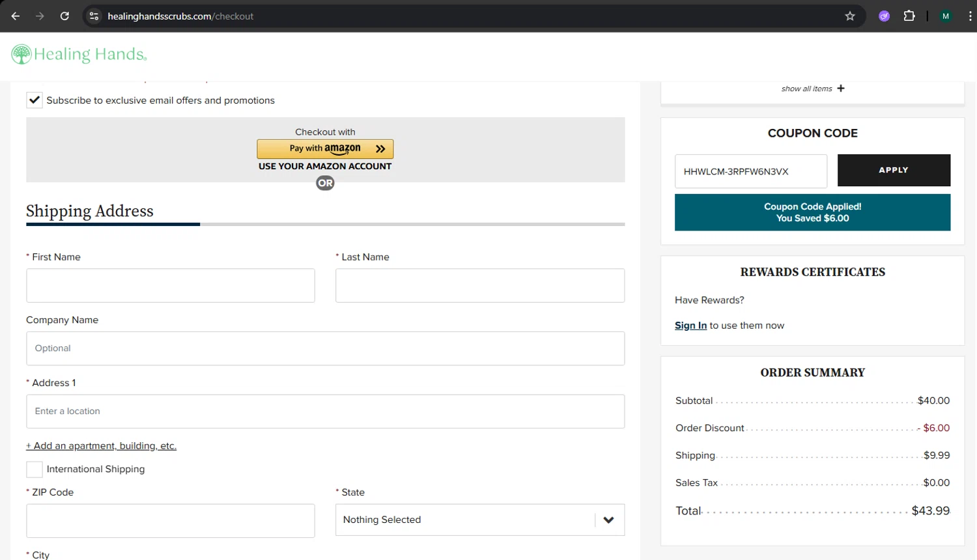Click the Sales Tax $0.00 value
The width and height of the screenshot is (977, 560).
(x=937, y=483)
